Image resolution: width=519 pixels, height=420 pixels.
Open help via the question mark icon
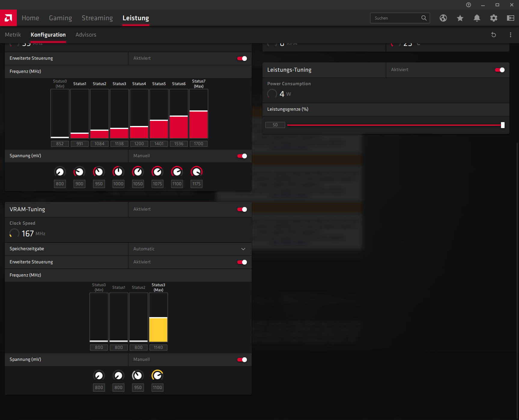(468, 5)
